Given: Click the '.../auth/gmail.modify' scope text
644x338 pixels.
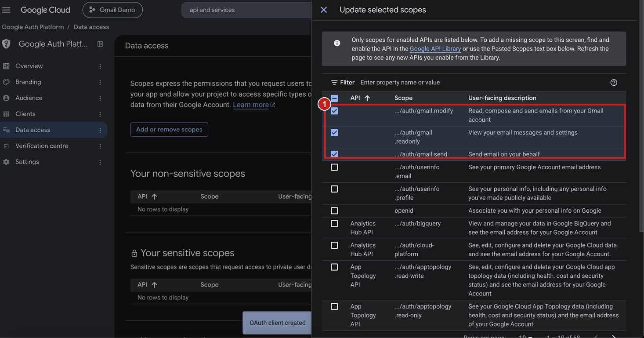Looking at the screenshot, I should click(x=423, y=111).
